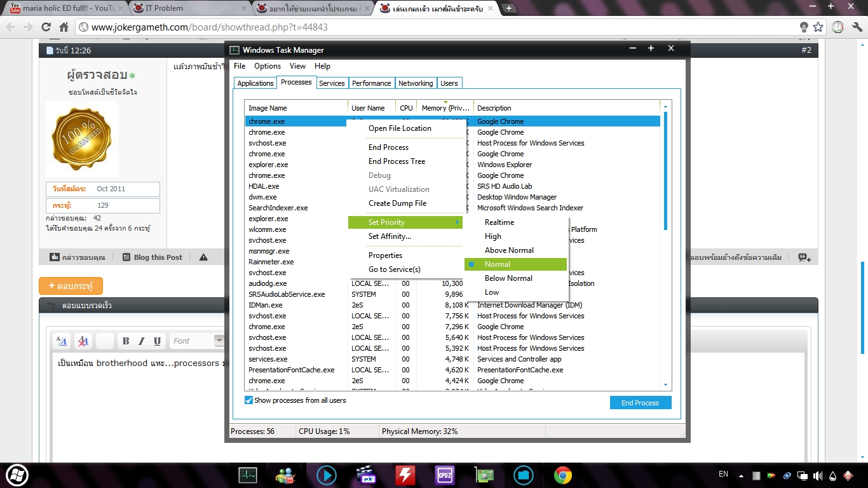Switch to the Services tab

332,83
